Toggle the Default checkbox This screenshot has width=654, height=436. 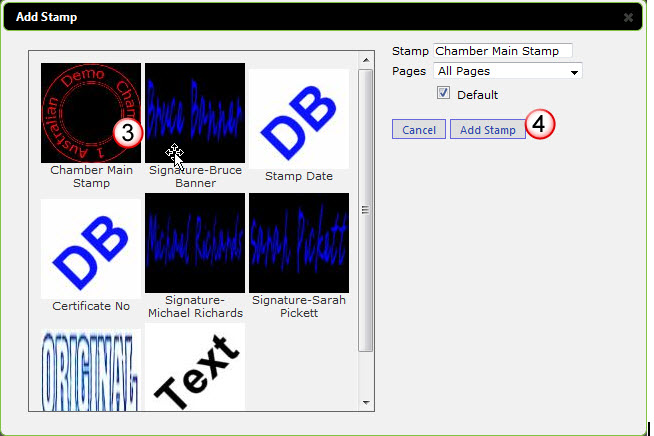click(444, 94)
